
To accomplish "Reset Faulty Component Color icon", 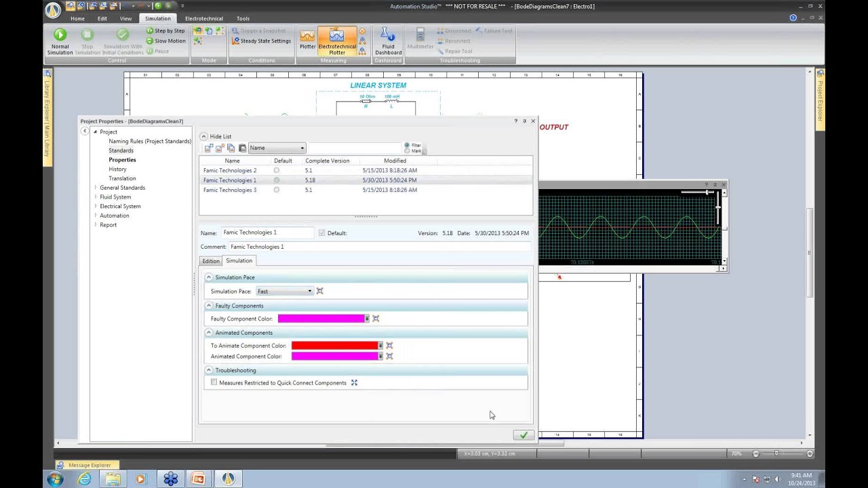I will click(376, 319).
